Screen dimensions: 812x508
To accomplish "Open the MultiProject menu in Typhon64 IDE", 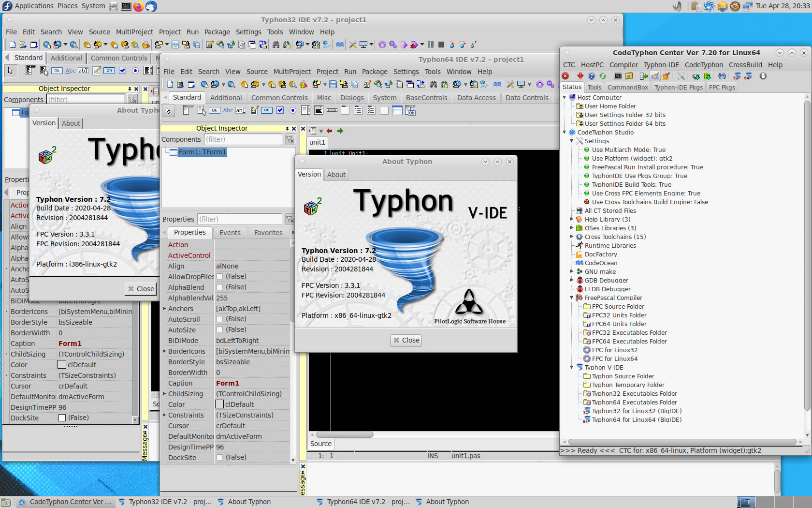I will (x=292, y=72).
